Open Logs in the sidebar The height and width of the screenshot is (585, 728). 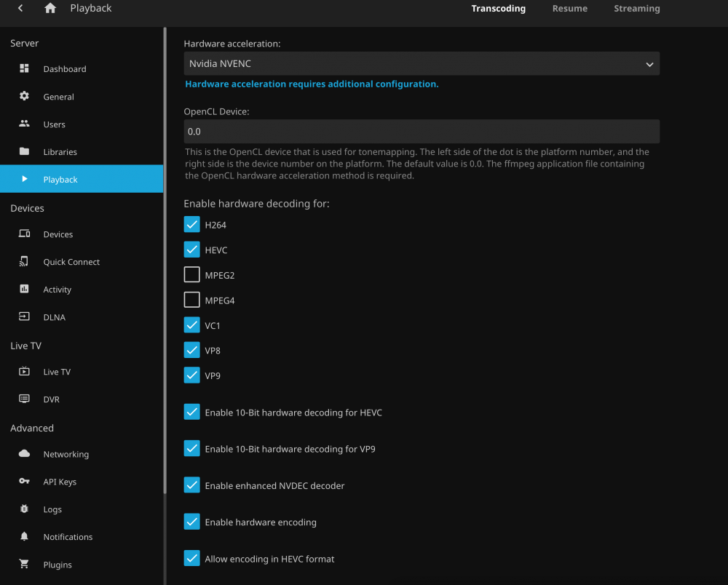click(x=82, y=509)
